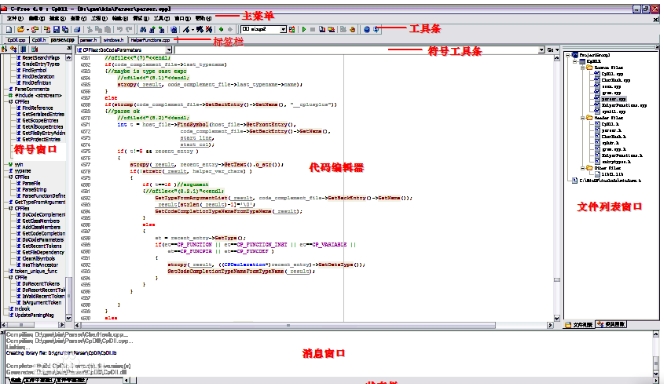The height and width of the screenshot is (384, 664).
Task: Select GetProjectEntries in the symbol tree
Action: pyautogui.click(x=41, y=139)
